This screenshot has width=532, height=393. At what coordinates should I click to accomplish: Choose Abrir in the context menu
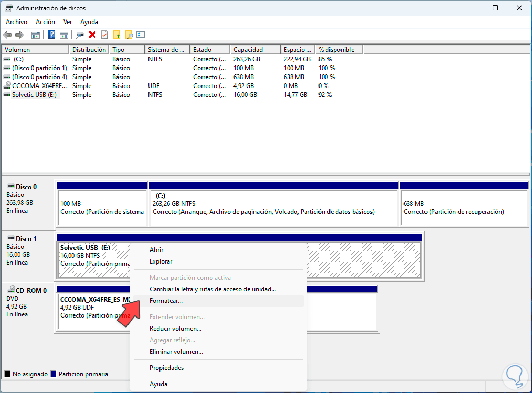(x=219, y=250)
